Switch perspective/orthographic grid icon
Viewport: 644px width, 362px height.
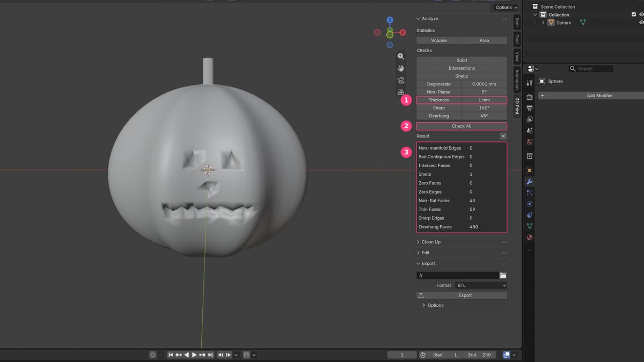pos(401,92)
